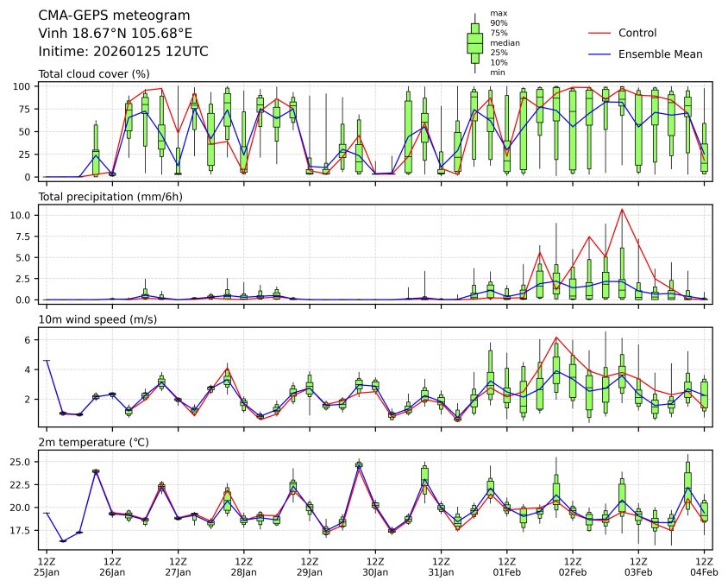The width and height of the screenshot is (728, 587).
Task: Click the "max" label in boxplot legend
Action: 498,13
